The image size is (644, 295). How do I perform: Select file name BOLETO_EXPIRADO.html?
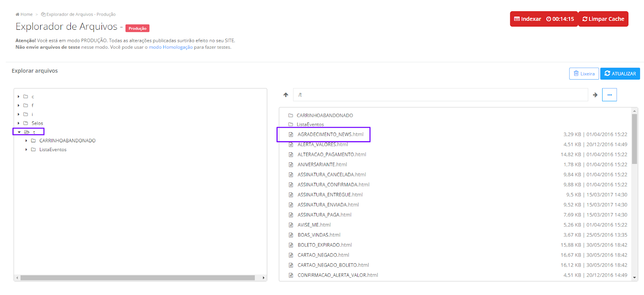(324, 245)
